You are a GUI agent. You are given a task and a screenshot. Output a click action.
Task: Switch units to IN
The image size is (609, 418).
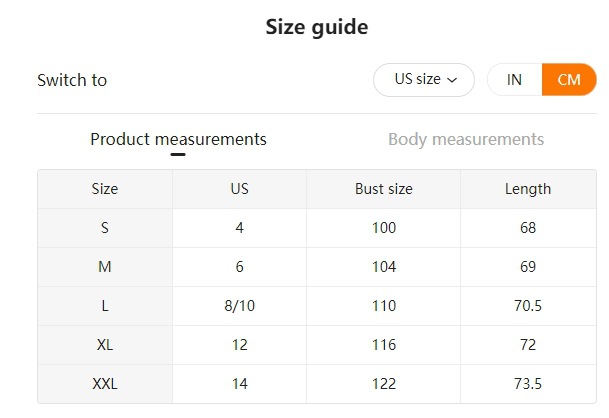tap(514, 80)
